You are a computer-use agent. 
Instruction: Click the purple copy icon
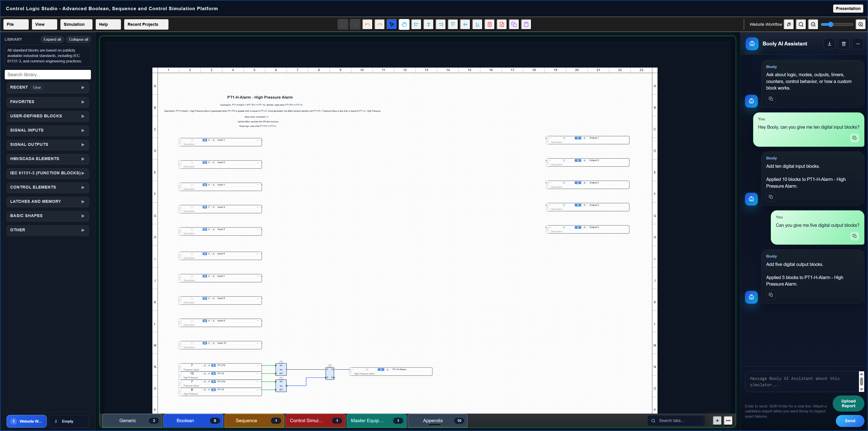point(514,24)
